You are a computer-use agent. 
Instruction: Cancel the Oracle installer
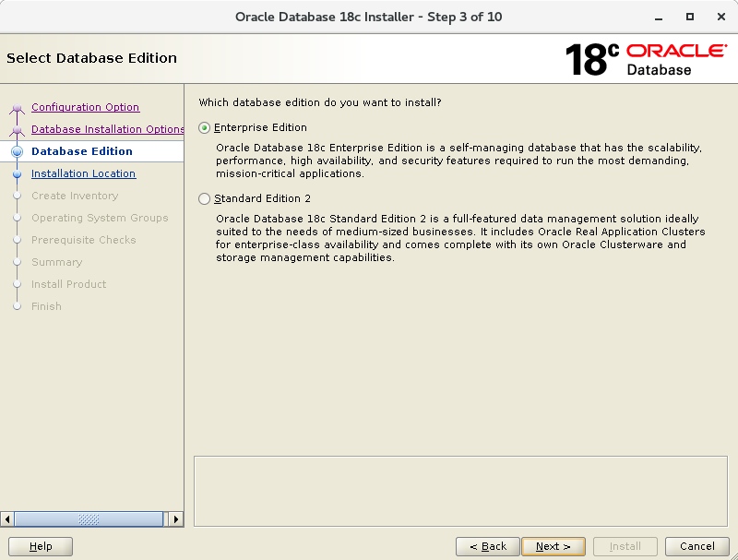(x=697, y=546)
